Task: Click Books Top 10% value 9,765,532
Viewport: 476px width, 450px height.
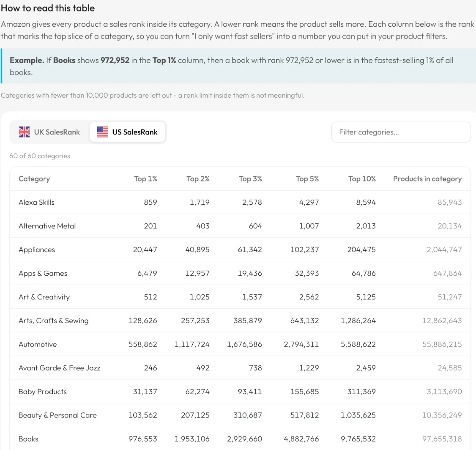Action: tap(358, 439)
